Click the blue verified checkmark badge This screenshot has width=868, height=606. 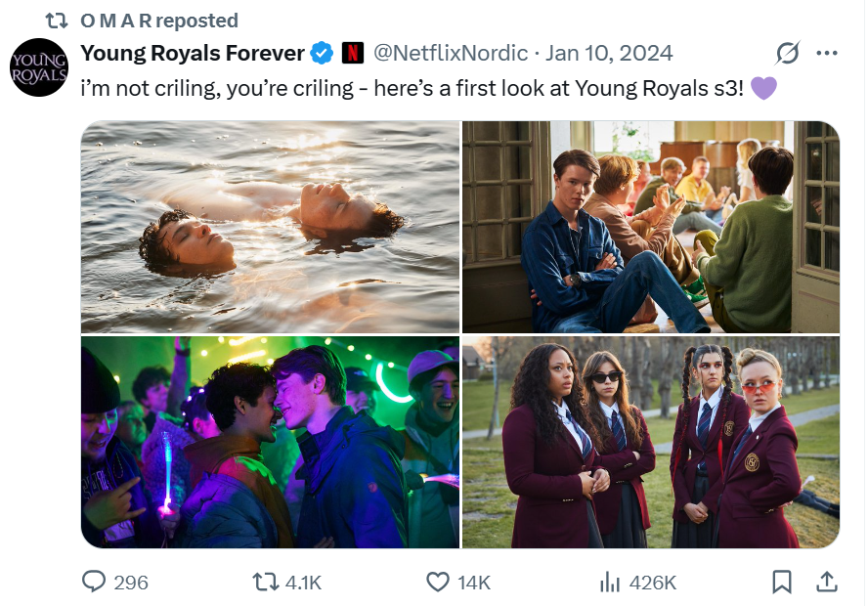(x=321, y=53)
